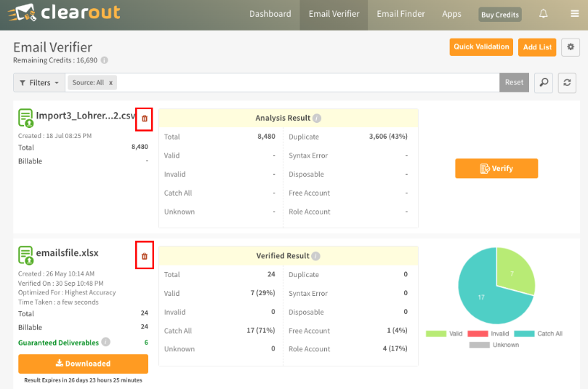This screenshot has height=389, width=588.
Task: Click the search magnifier icon
Action: point(544,83)
